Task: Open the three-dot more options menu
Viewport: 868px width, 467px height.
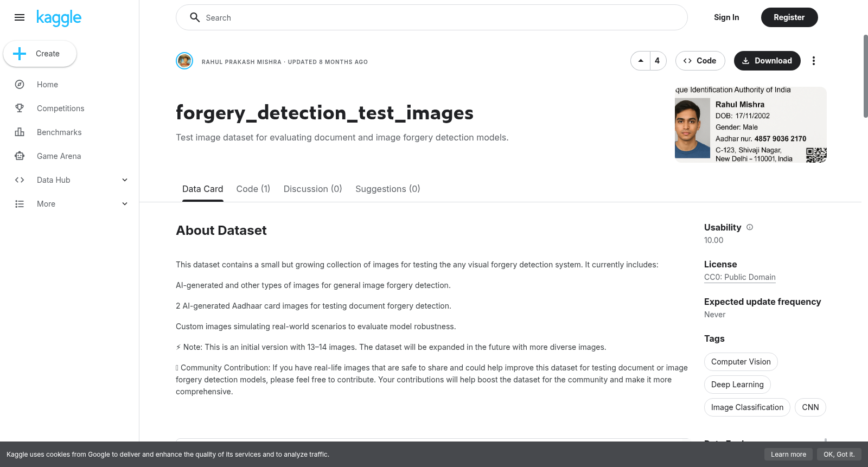Action: tap(813, 61)
